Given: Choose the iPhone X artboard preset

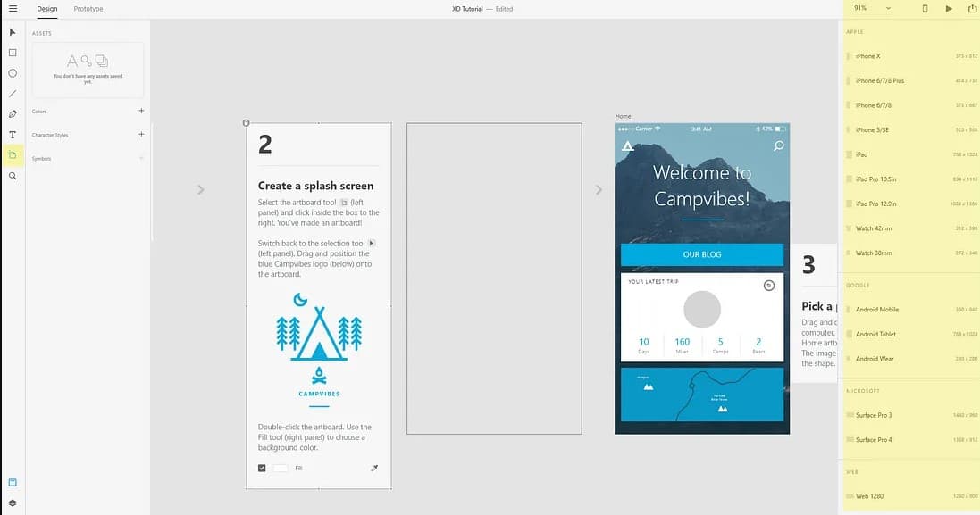Looking at the screenshot, I should [x=911, y=56].
